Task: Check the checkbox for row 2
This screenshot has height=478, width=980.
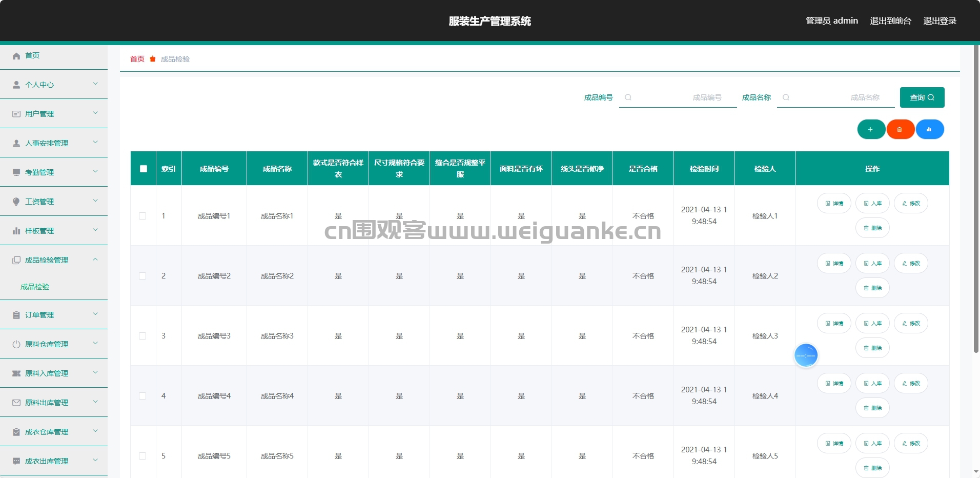Action: [142, 276]
